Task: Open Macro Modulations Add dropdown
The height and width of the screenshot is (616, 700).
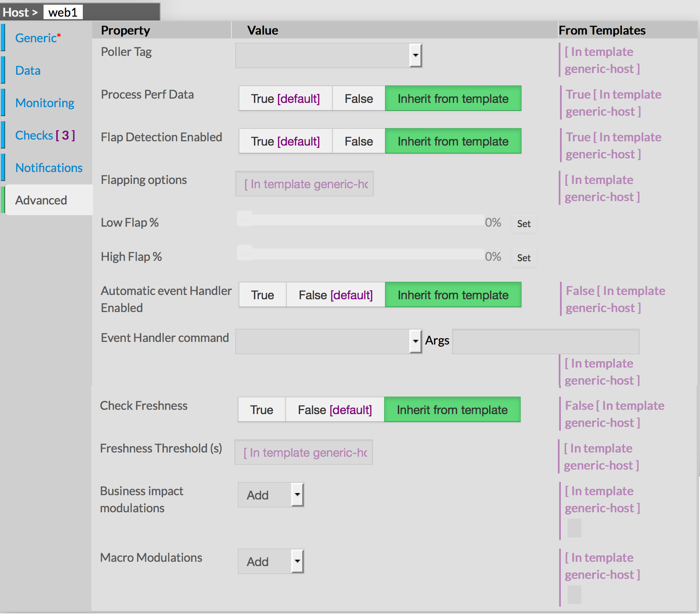Action: [297, 561]
